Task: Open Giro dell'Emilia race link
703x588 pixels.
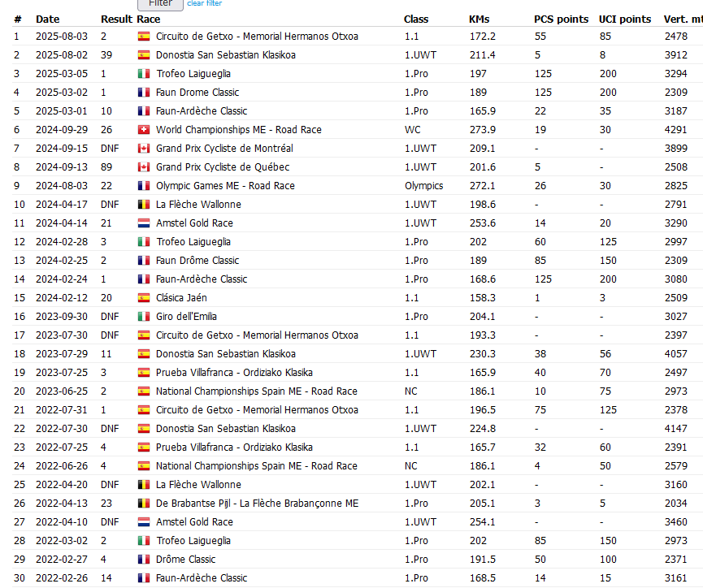Action: 186,317
